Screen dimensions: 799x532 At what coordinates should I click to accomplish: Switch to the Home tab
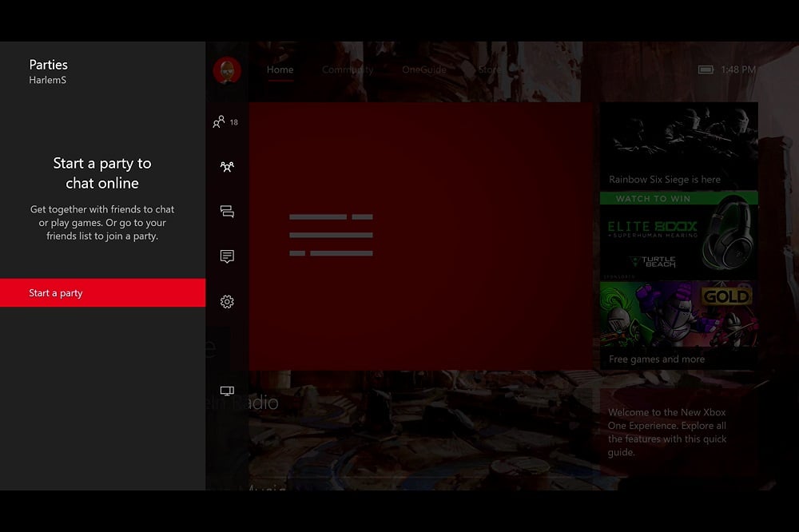click(x=280, y=69)
